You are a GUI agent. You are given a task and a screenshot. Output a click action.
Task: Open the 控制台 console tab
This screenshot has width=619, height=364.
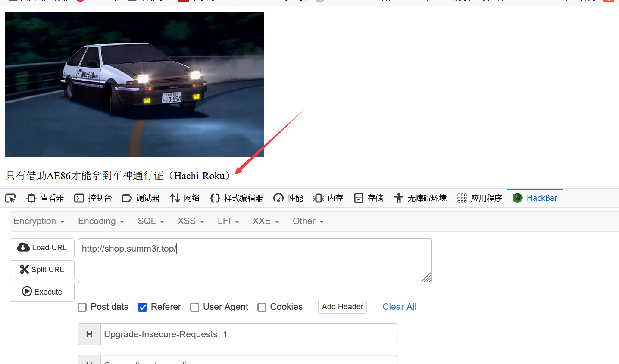[x=93, y=198]
